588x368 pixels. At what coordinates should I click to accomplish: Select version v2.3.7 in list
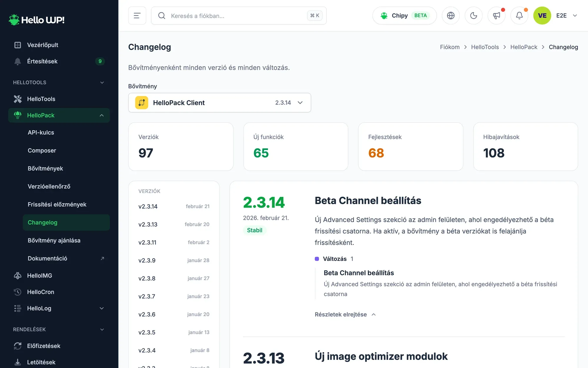pos(174,296)
